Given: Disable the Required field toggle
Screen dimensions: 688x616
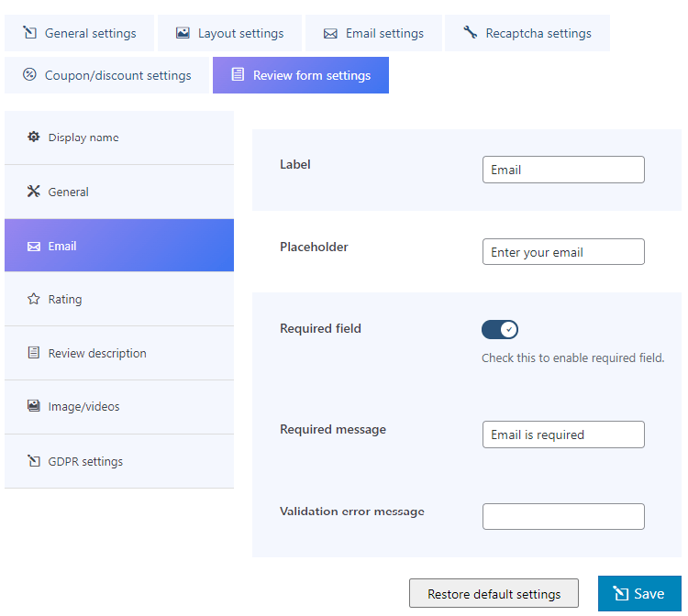Looking at the screenshot, I should tap(500, 329).
